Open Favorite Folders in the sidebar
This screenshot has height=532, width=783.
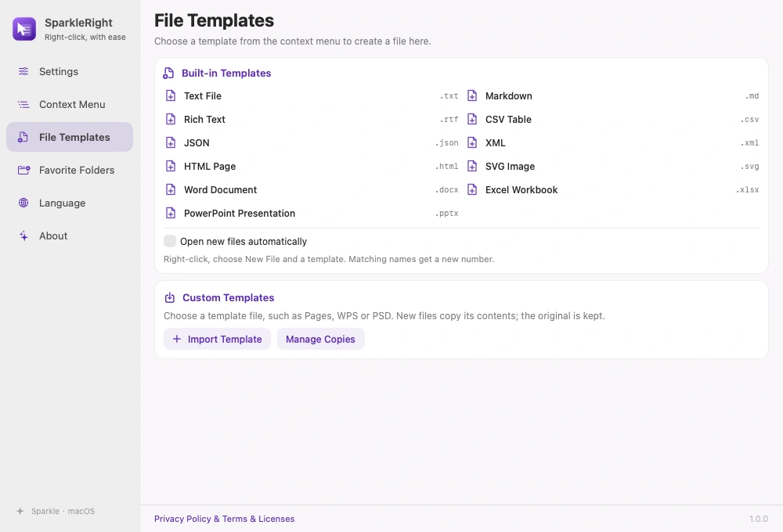(70, 171)
